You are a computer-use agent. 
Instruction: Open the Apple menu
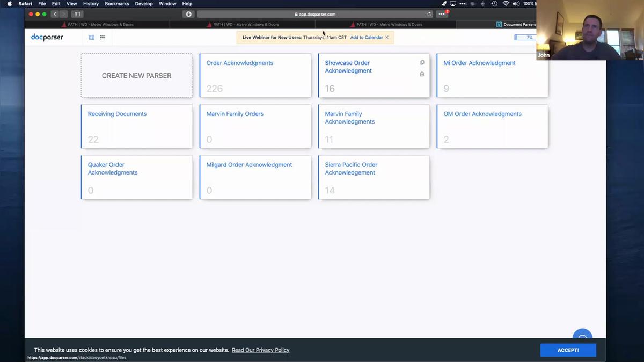point(9,4)
